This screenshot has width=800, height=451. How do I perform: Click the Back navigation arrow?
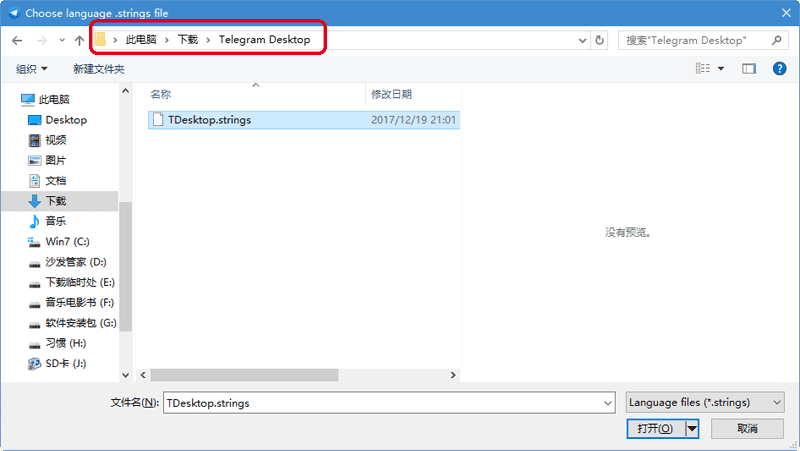point(17,40)
